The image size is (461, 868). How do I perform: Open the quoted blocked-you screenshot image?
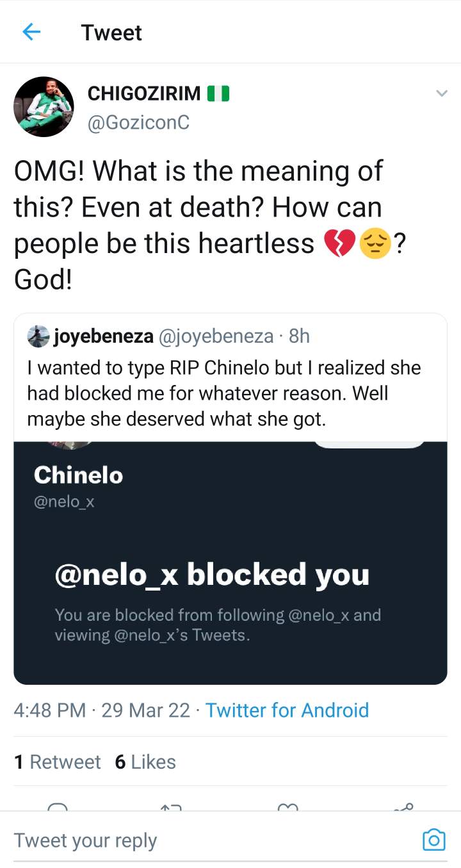230,562
